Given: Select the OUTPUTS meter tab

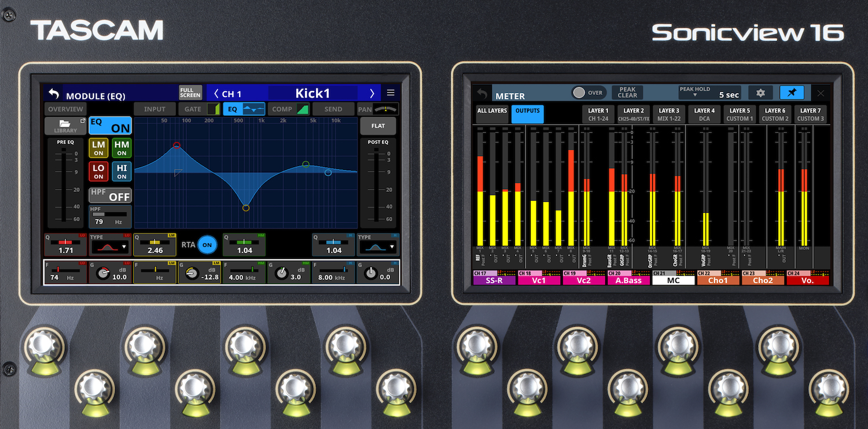Looking at the screenshot, I should pyautogui.click(x=527, y=114).
